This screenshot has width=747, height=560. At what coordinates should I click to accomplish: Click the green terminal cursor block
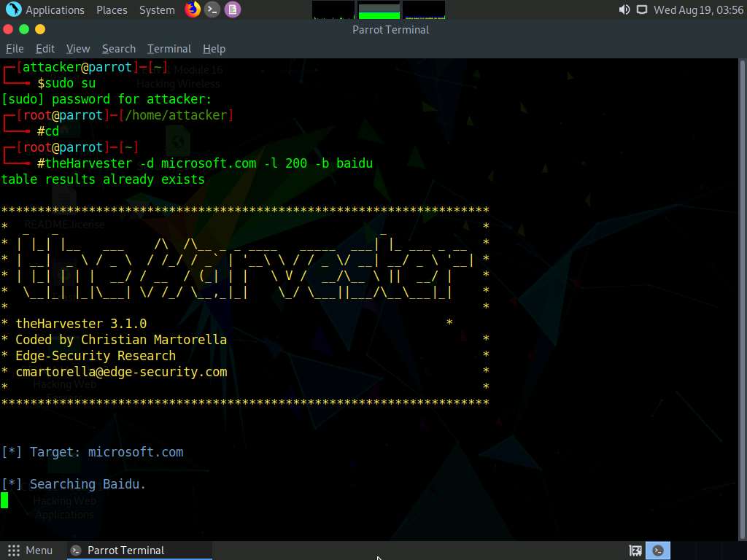coord(4,500)
